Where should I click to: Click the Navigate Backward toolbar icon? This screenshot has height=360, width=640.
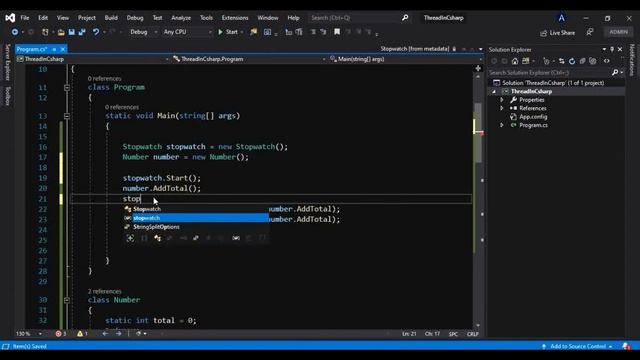tap(15, 32)
